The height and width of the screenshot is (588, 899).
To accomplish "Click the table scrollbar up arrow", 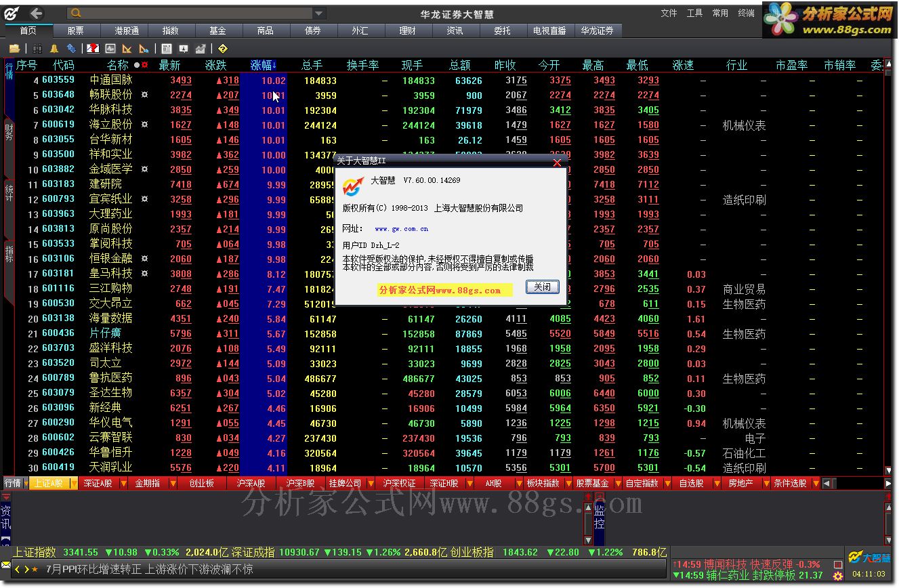I will (888, 66).
